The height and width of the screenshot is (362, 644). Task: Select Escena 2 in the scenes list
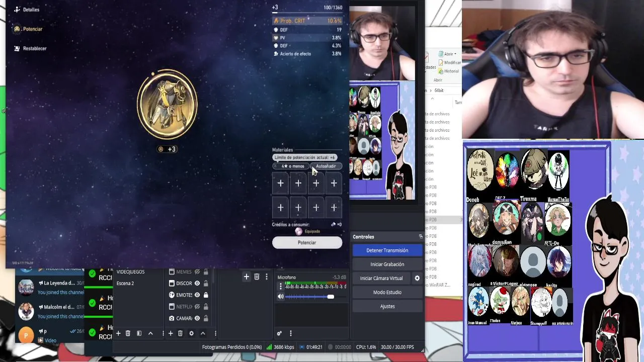pyautogui.click(x=125, y=284)
